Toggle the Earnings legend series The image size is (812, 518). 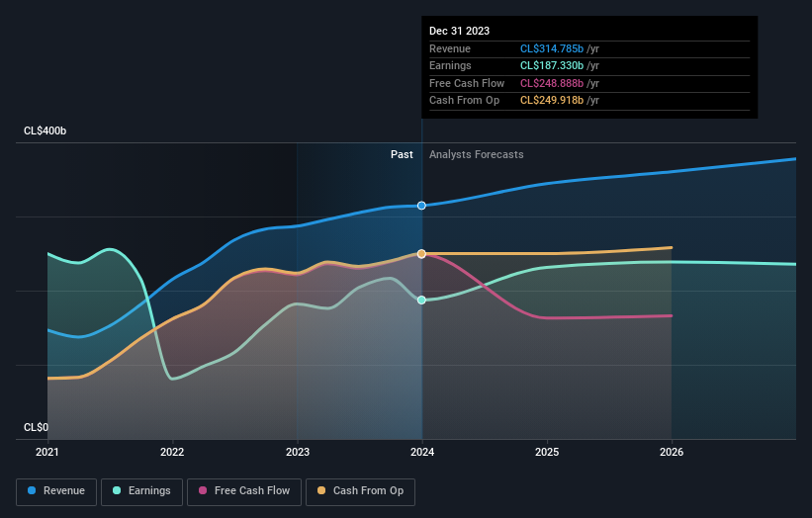point(141,491)
